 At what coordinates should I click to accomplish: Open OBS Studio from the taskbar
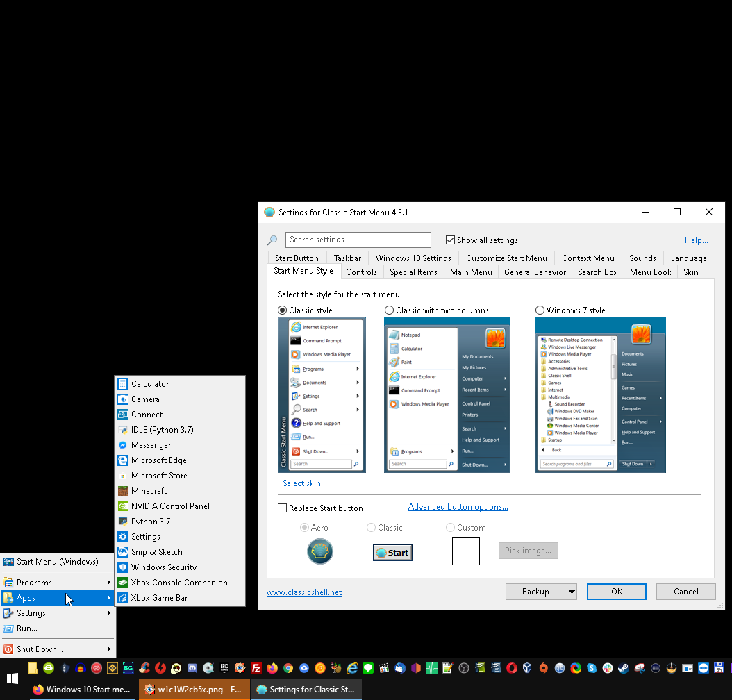[x=464, y=668]
